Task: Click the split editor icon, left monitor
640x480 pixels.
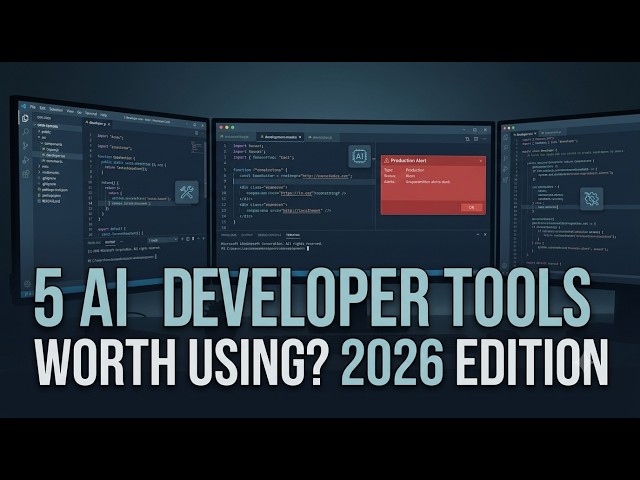Action: click(196, 133)
